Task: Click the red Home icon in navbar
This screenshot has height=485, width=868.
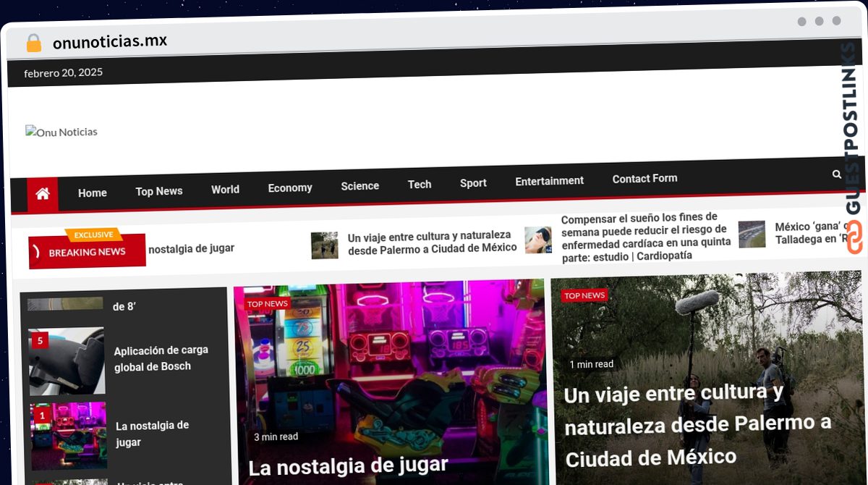Action: [x=43, y=194]
